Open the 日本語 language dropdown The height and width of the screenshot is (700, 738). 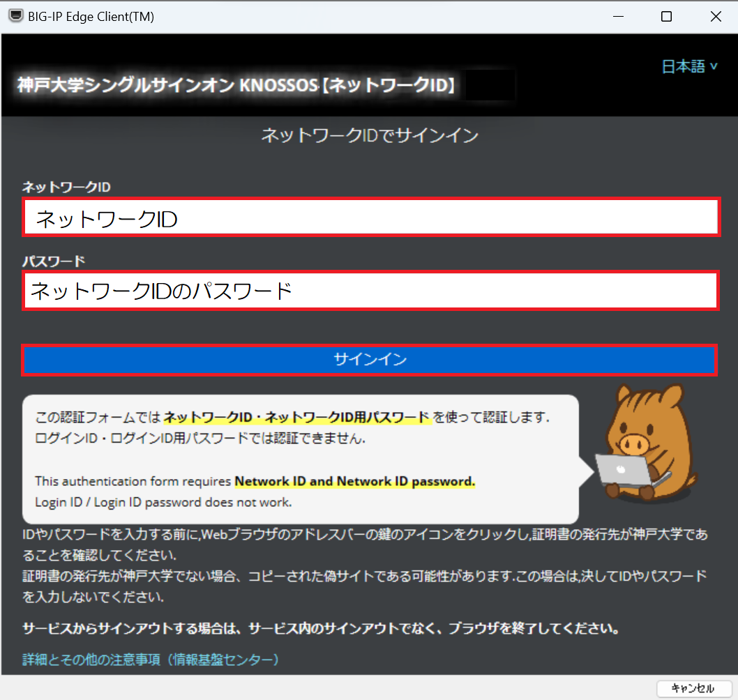tap(690, 66)
